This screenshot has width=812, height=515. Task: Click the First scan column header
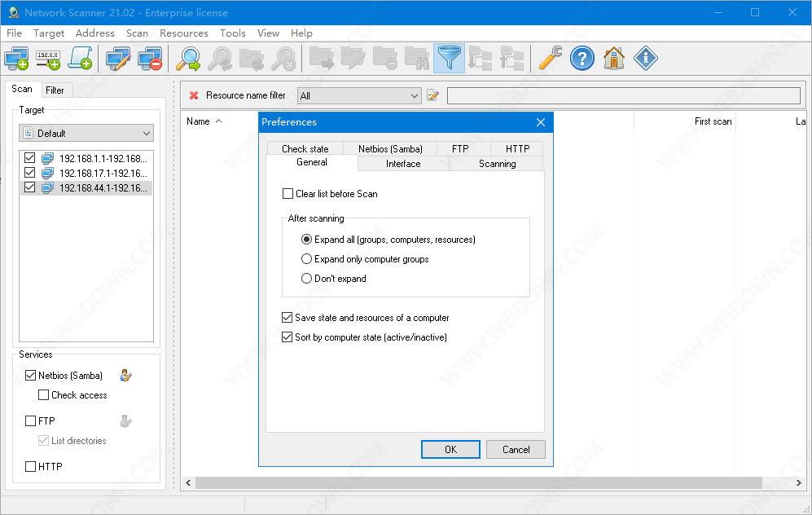[713, 121]
